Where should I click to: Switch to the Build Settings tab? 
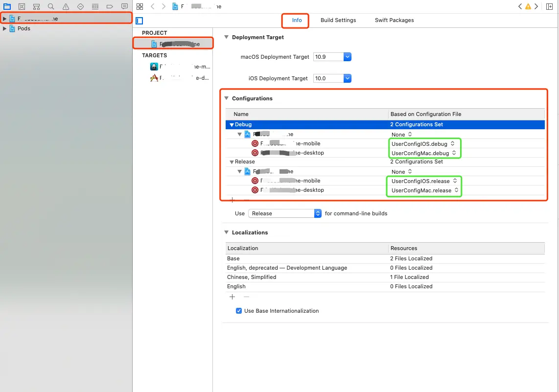[x=338, y=21]
